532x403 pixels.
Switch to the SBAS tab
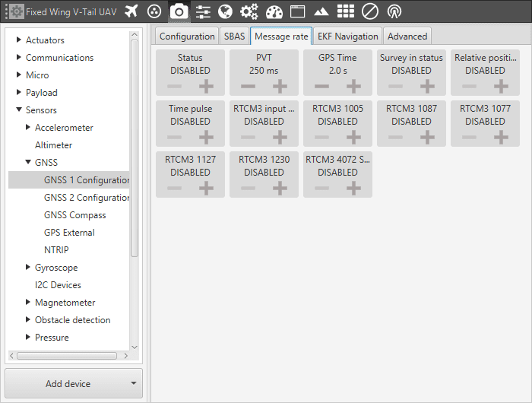(234, 36)
